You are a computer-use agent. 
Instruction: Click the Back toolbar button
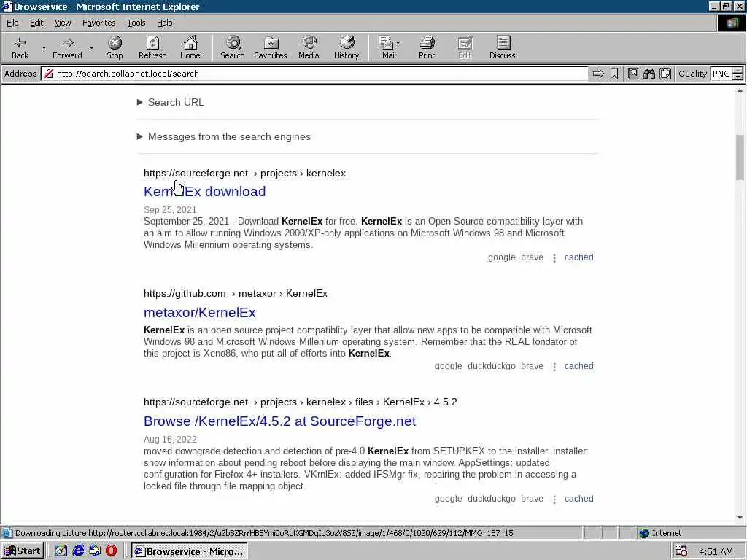[x=20, y=48]
